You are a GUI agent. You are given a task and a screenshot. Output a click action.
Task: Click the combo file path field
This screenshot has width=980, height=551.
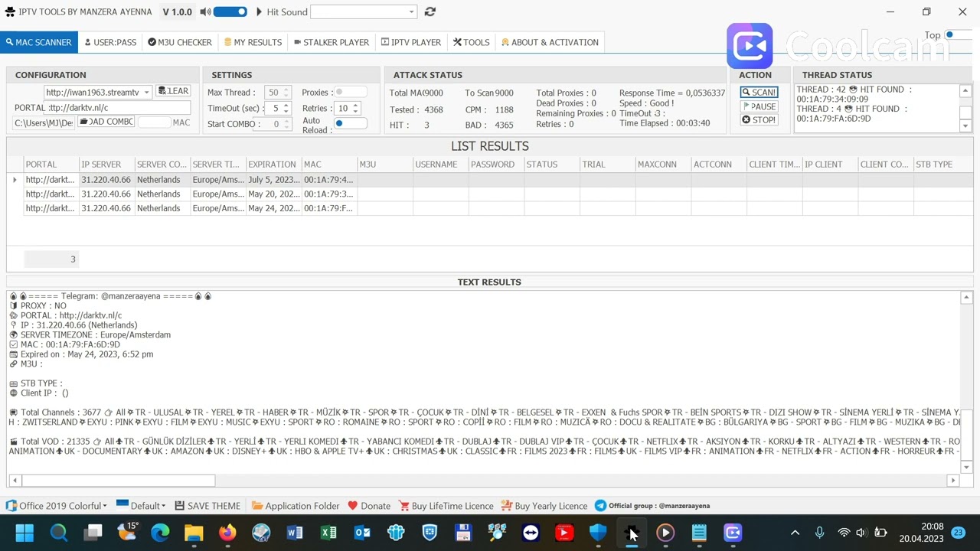click(x=44, y=123)
